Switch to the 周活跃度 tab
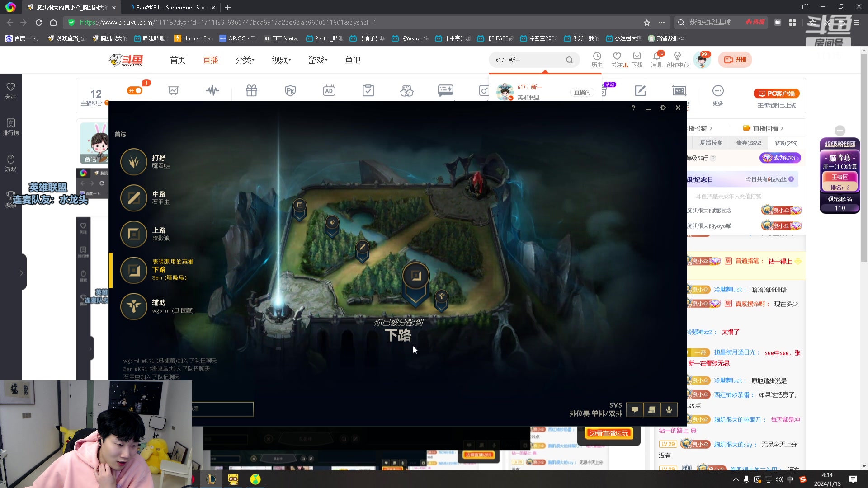 (711, 143)
